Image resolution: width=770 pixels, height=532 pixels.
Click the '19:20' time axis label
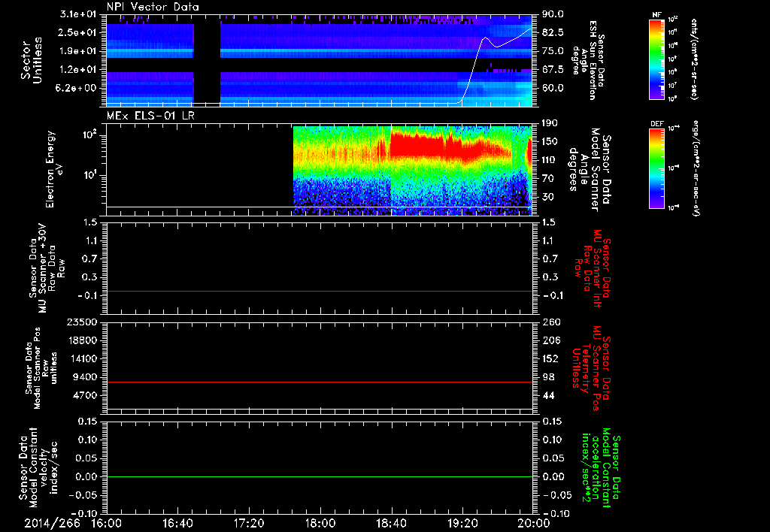click(x=462, y=523)
